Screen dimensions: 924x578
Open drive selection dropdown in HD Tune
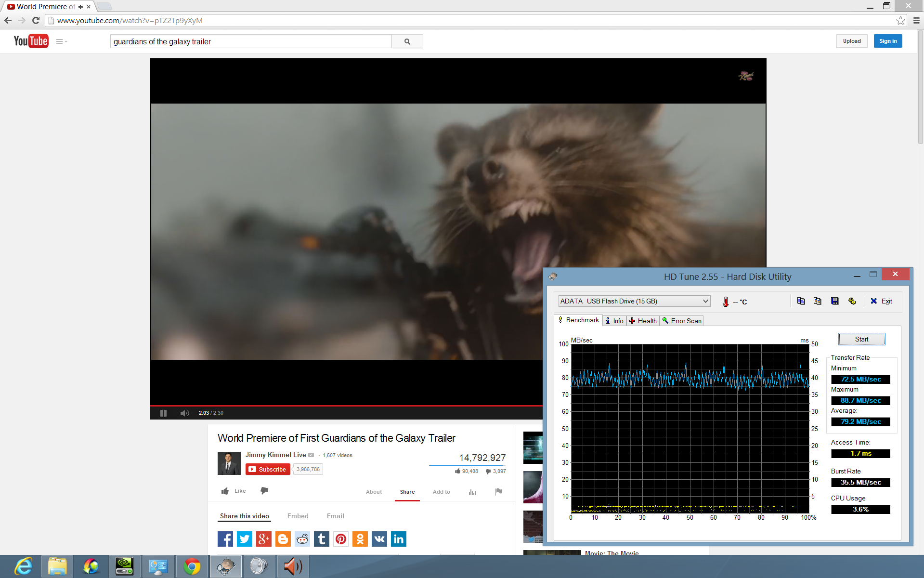point(634,301)
